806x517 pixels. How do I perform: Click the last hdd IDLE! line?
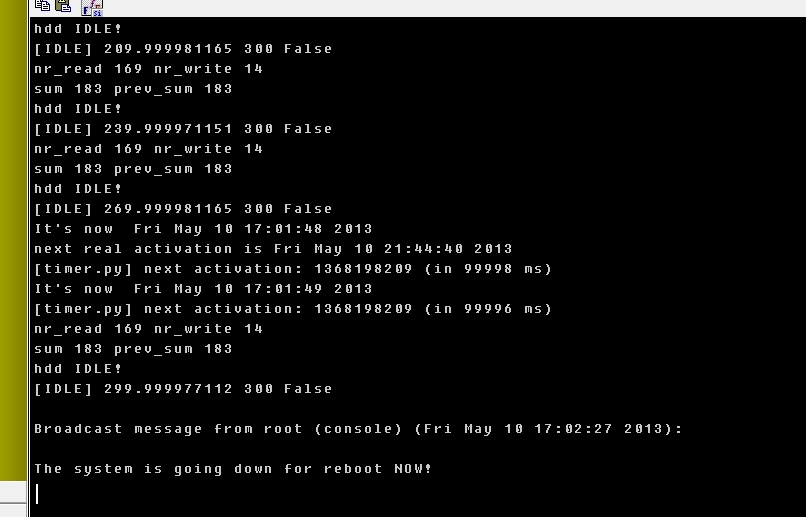tap(78, 368)
